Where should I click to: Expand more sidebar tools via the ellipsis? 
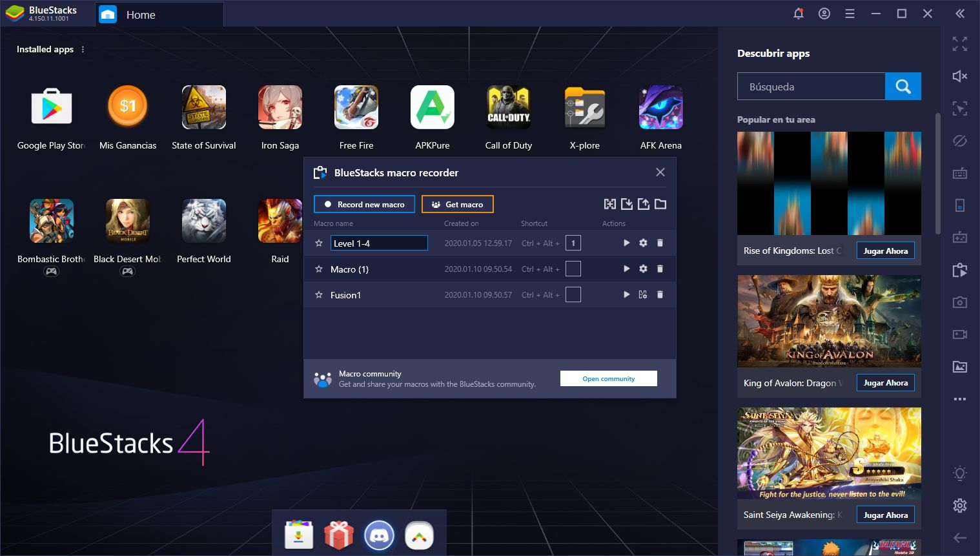coord(960,399)
